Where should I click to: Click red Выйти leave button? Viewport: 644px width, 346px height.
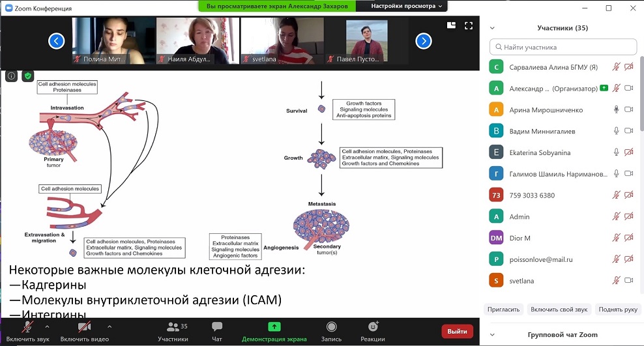[457, 331]
